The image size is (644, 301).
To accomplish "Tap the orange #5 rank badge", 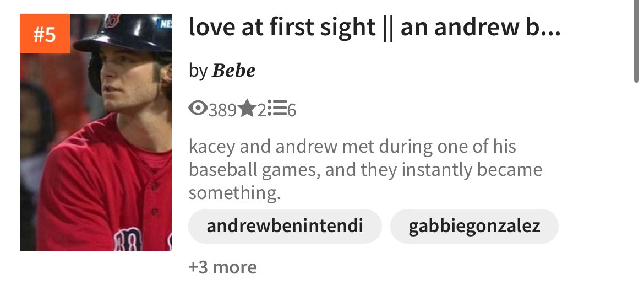I will click(45, 34).
